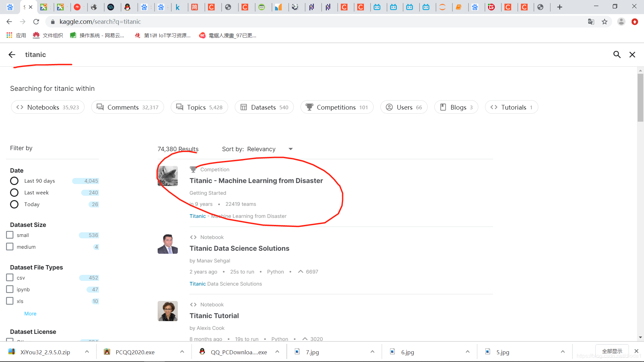Check the xls file type box
The image size is (644, 362).
[x=10, y=301]
